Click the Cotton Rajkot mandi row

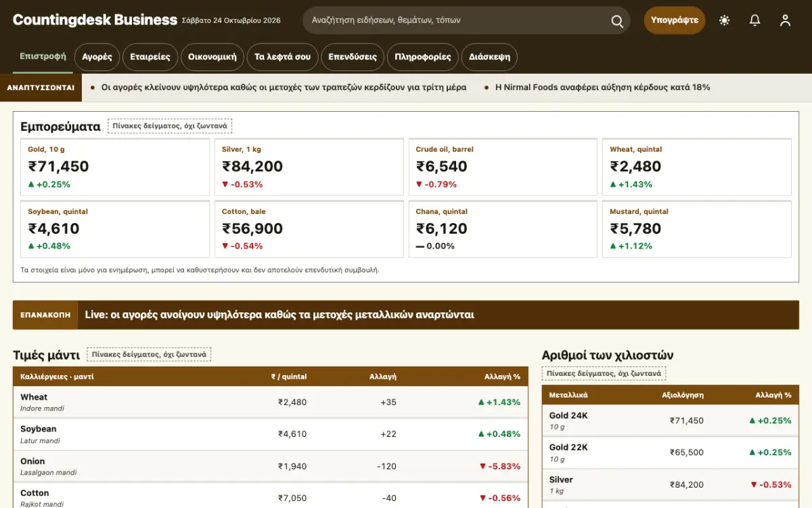[x=271, y=497]
